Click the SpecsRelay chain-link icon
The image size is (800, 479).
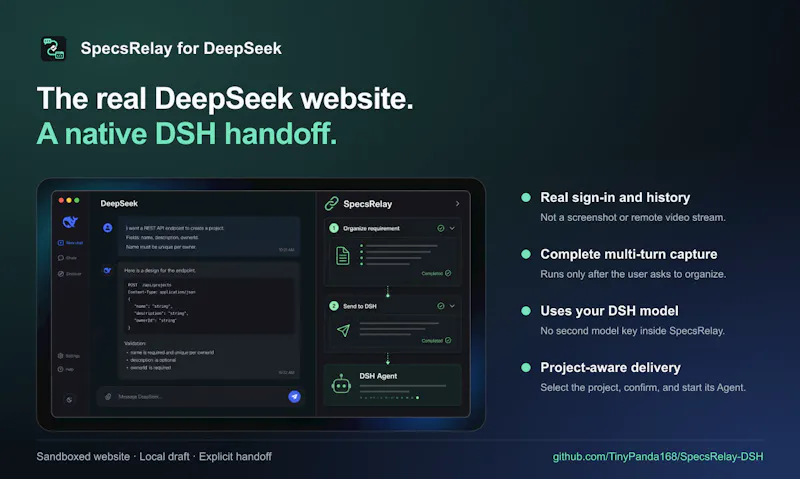(x=332, y=204)
